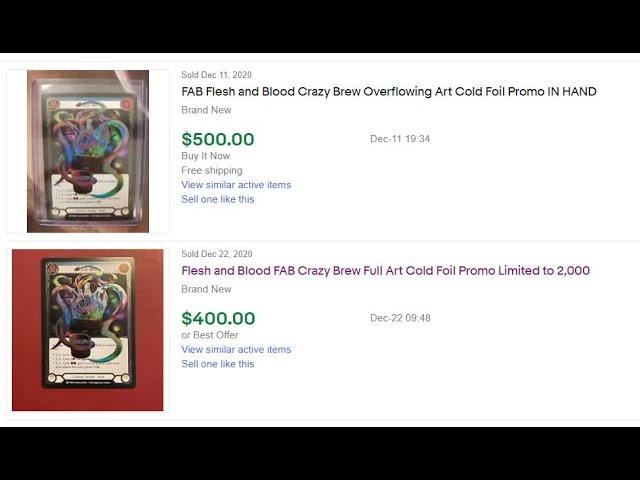
Task: Click Sell one like this under the $500 listing
Action: point(218,199)
